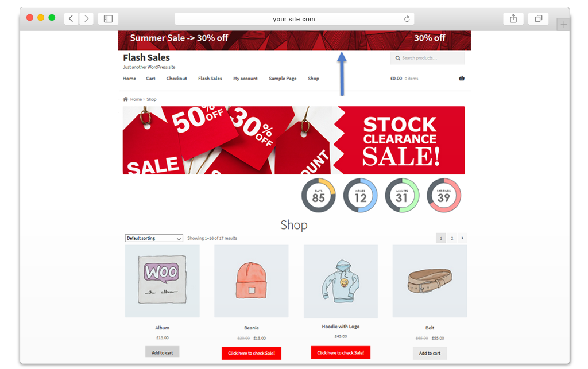Open the My account menu item
This screenshot has height=369, width=588.
point(245,78)
